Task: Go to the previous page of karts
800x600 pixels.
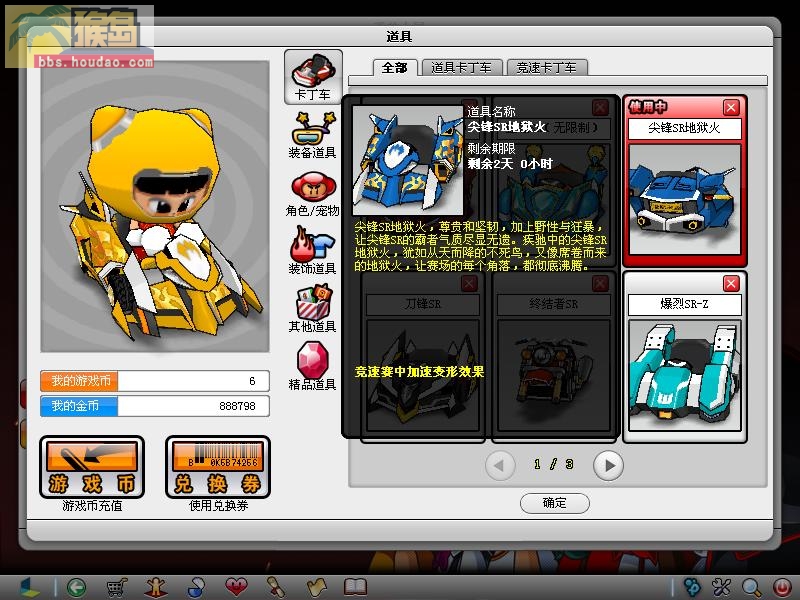Action: point(499,465)
